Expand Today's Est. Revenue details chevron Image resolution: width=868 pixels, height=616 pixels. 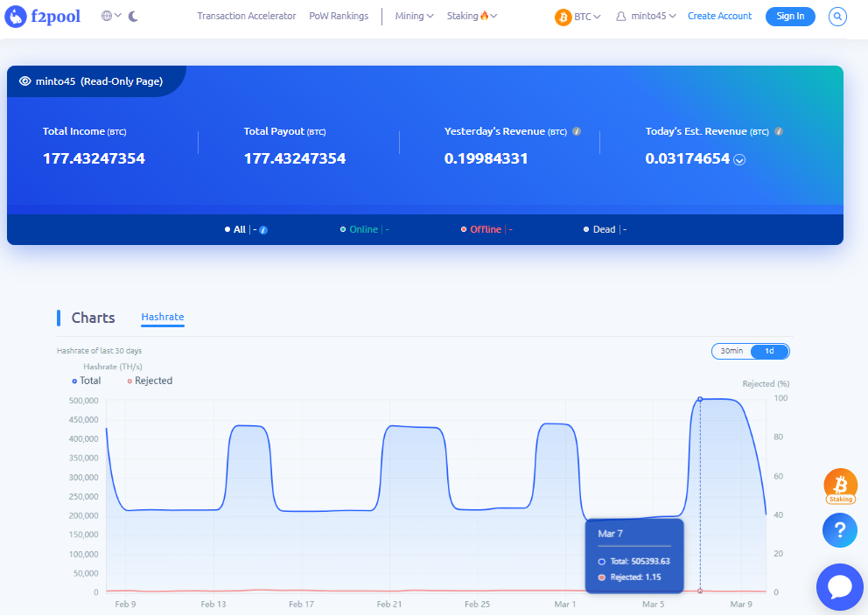[x=739, y=160]
